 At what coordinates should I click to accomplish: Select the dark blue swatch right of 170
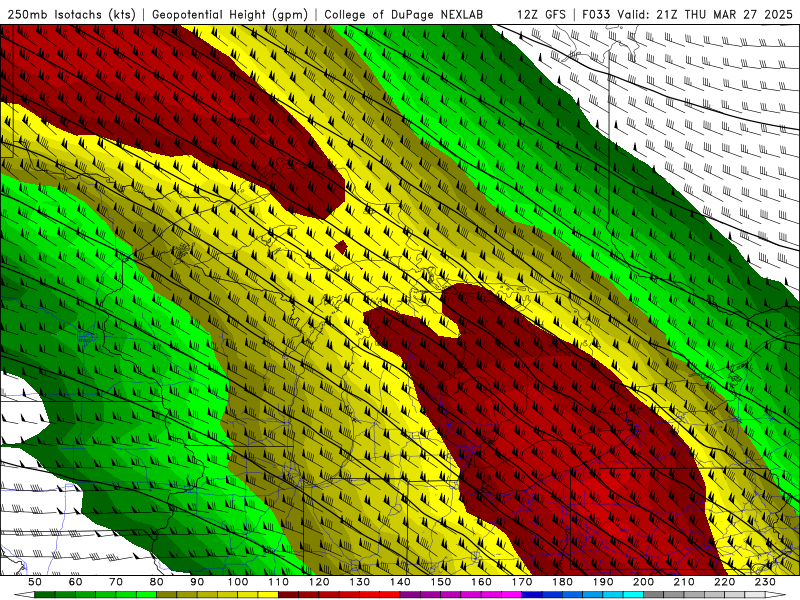click(x=532, y=595)
